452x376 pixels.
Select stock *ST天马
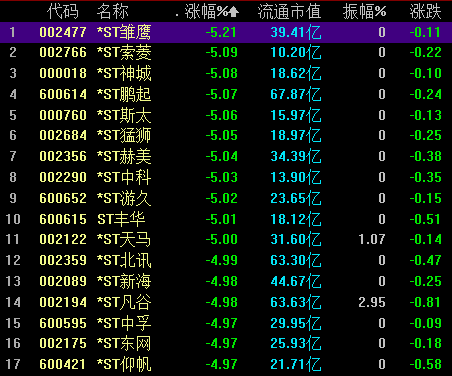click(x=124, y=239)
